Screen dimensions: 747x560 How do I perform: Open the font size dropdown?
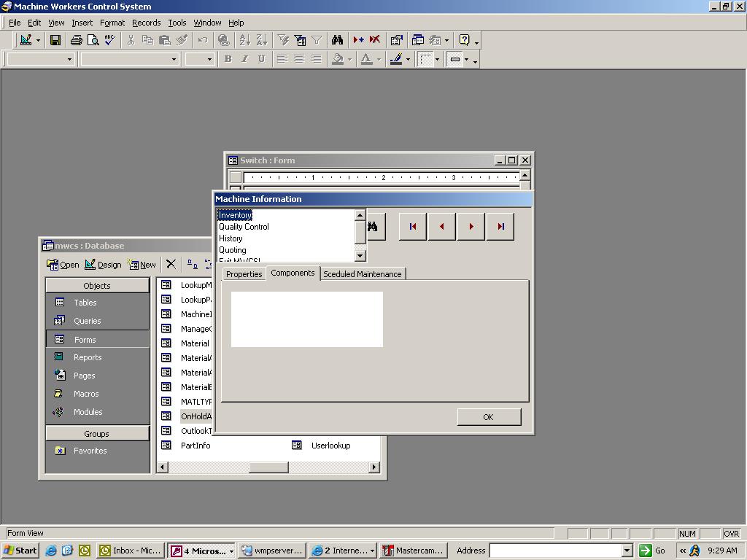click(x=209, y=59)
